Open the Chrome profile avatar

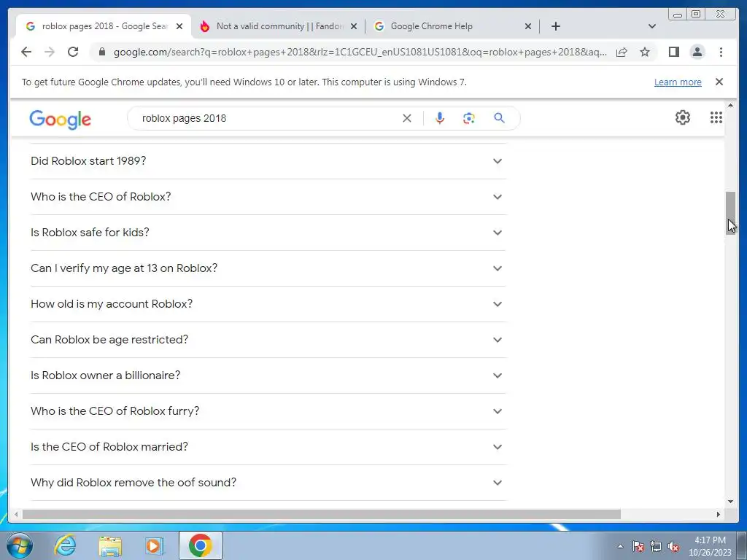pos(697,52)
